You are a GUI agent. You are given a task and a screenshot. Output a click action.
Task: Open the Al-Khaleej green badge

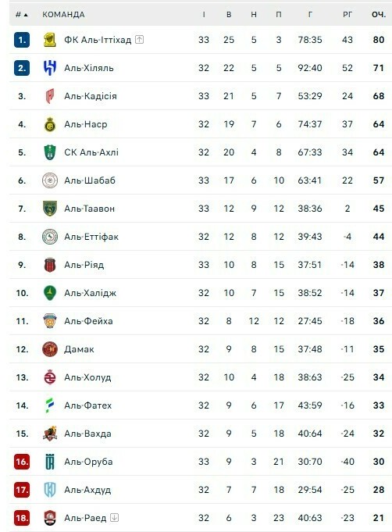coord(50,293)
